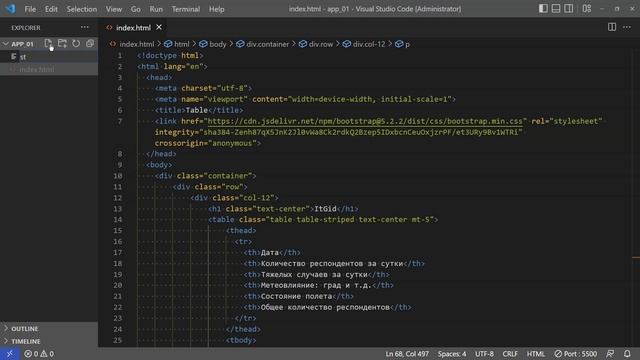Collapse all folders in Explorer
The width and height of the screenshot is (640, 360).
(x=90, y=43)
